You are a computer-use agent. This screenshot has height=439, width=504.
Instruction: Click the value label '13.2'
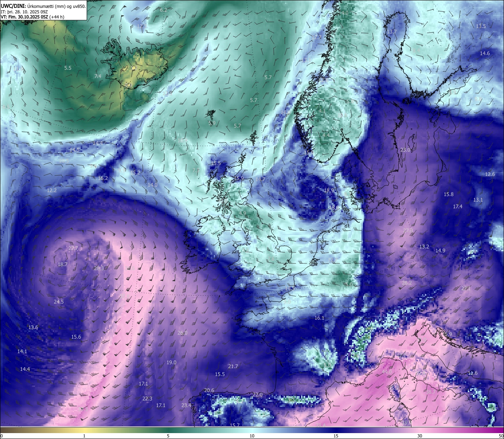[424, 246]
